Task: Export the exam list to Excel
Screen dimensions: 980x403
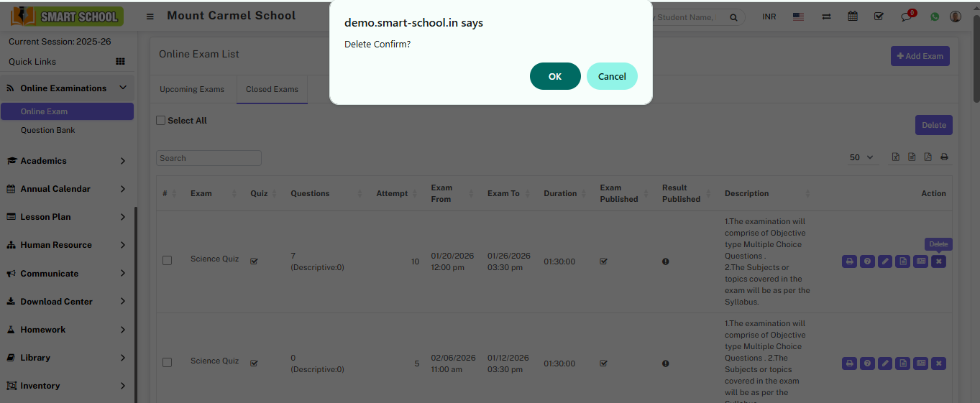Action: pos(896,157)
